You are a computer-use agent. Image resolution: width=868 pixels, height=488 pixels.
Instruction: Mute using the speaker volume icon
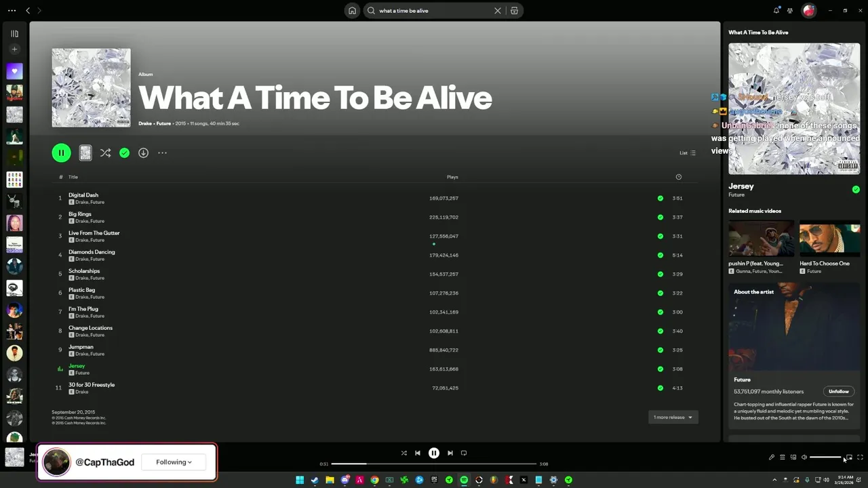[x=804, y=457]
